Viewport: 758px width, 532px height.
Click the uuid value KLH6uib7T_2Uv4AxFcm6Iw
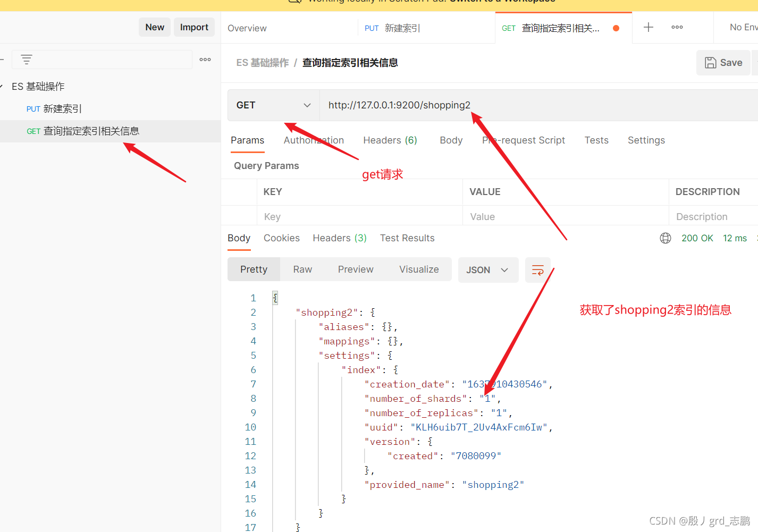[x=479, y=427]
